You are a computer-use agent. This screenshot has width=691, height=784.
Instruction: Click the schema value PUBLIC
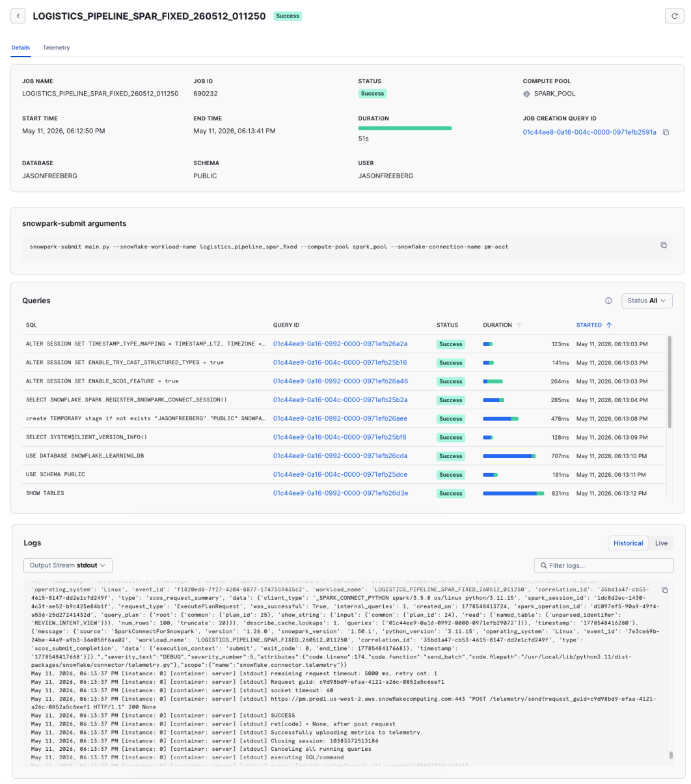(205, 176)
